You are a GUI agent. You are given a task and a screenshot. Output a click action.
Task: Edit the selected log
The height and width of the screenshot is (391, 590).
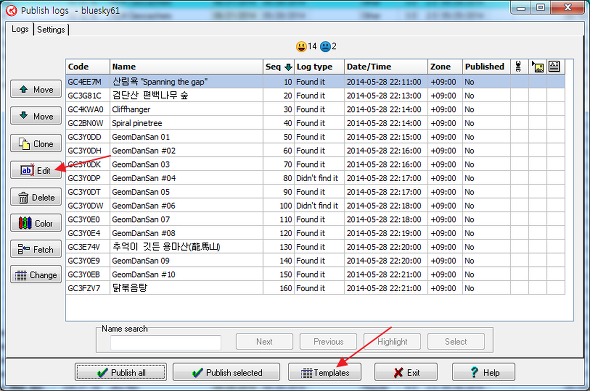[36, 170]
